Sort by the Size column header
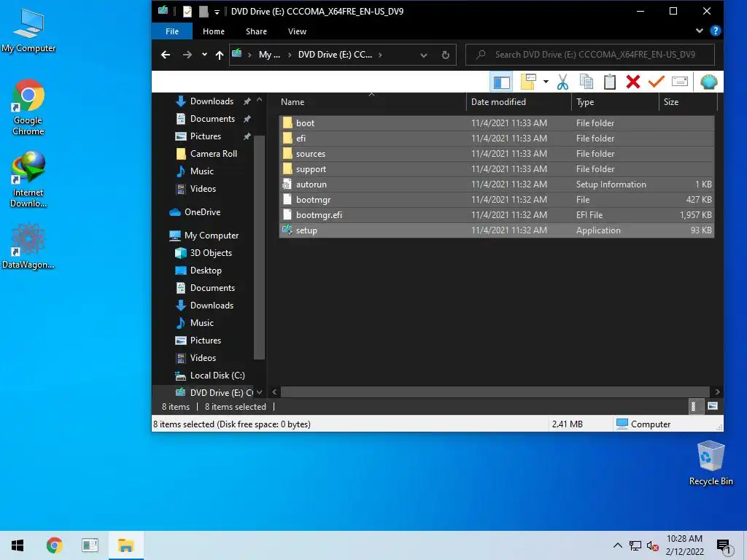The height and width of the screenshot is (560, 747). [688, 102]
